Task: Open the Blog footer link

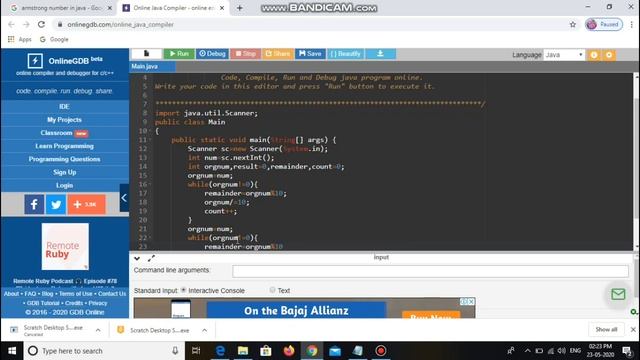Action: pos(47,294)
